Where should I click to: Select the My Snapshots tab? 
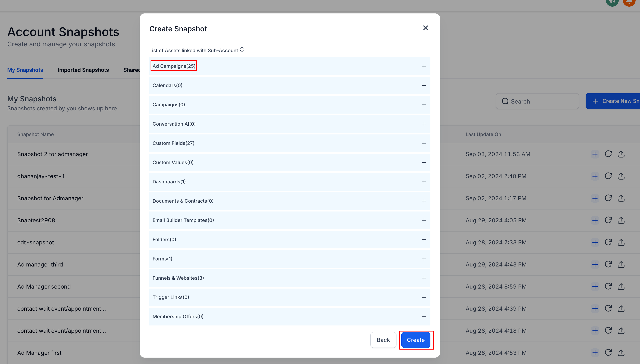pyautogui.click(x=25, y=70)
